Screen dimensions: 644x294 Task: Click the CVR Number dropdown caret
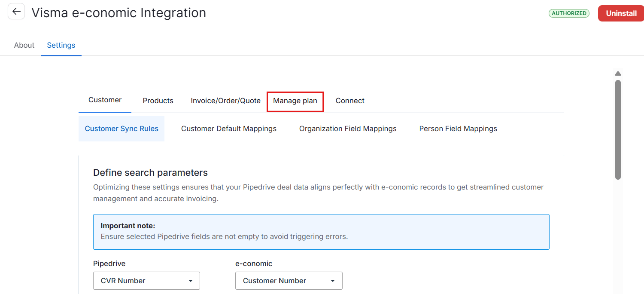coord(191,281)
